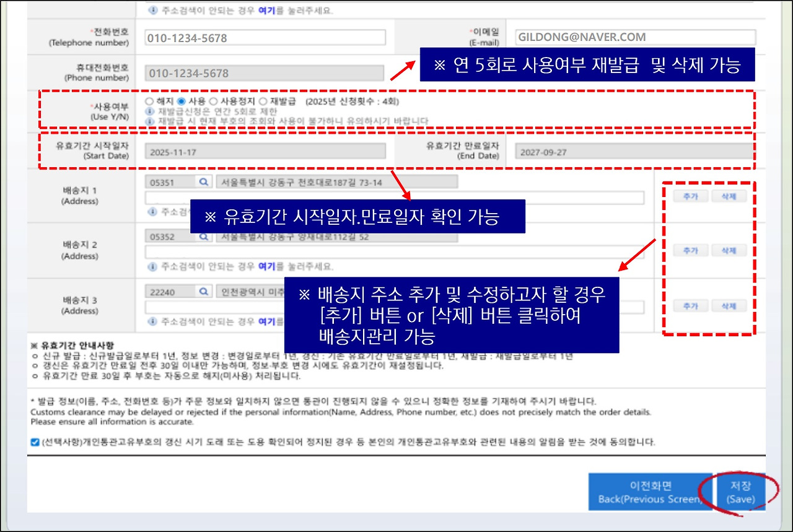This screenshot has width=793, height=532.
Task: Click the 삭제 button for 배송지 2
Action: (x=730, y=250)
